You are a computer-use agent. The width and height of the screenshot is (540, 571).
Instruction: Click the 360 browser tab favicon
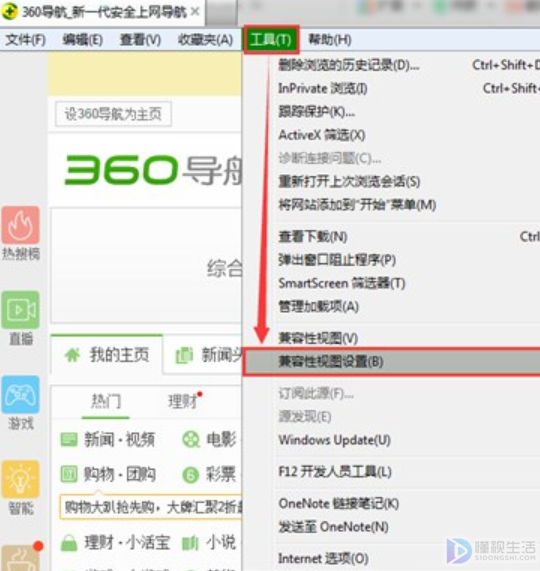point(9,12)
